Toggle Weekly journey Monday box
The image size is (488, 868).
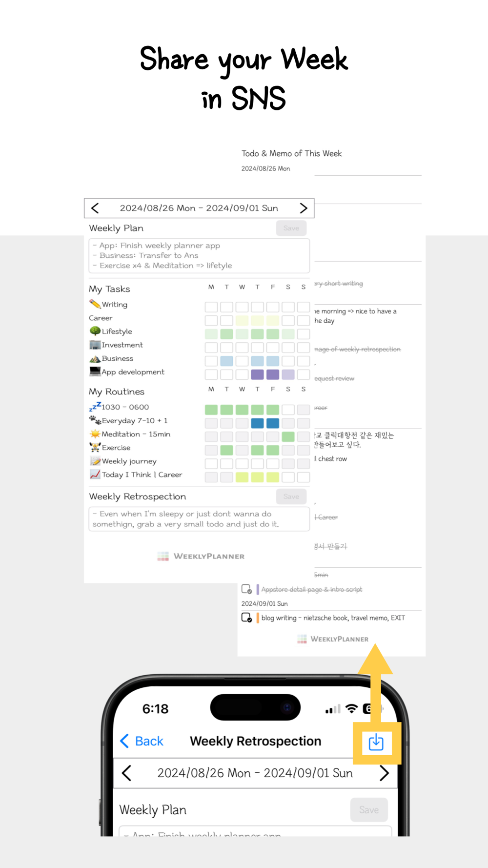click(x=211, y=464)
